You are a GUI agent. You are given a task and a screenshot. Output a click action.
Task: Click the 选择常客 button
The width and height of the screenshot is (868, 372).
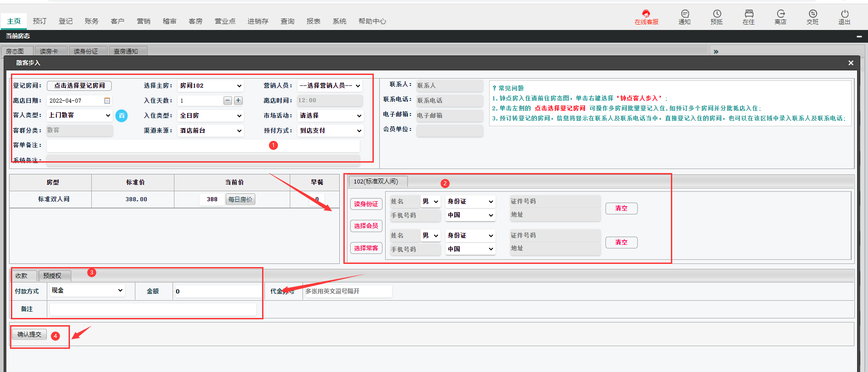(366, 248)
